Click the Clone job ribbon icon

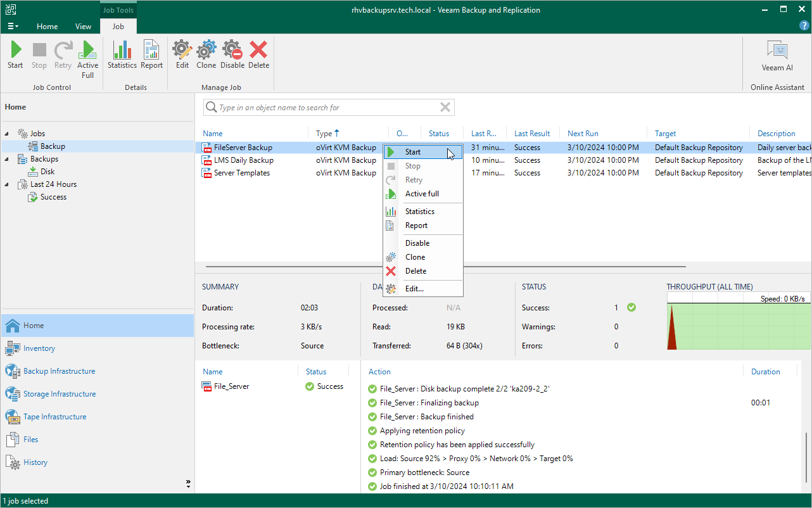point(206,55)
